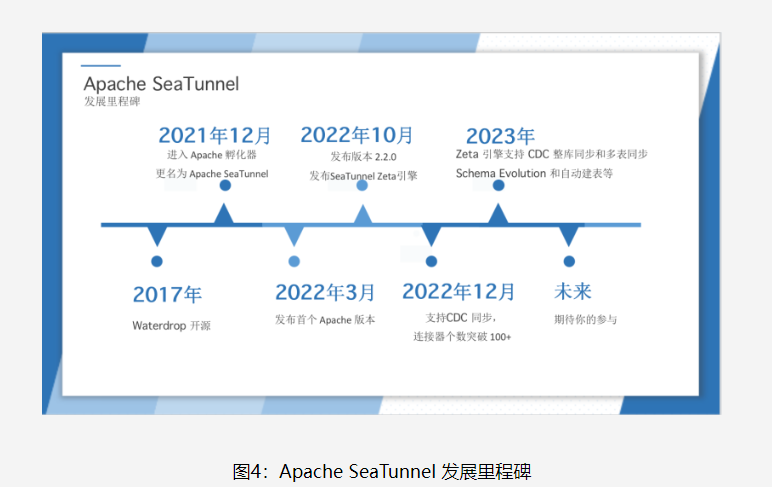Viewport: 772px width, 487px height.
Task: Click the 2022年10月 timeline dot marker
Action: pos(362,186)
